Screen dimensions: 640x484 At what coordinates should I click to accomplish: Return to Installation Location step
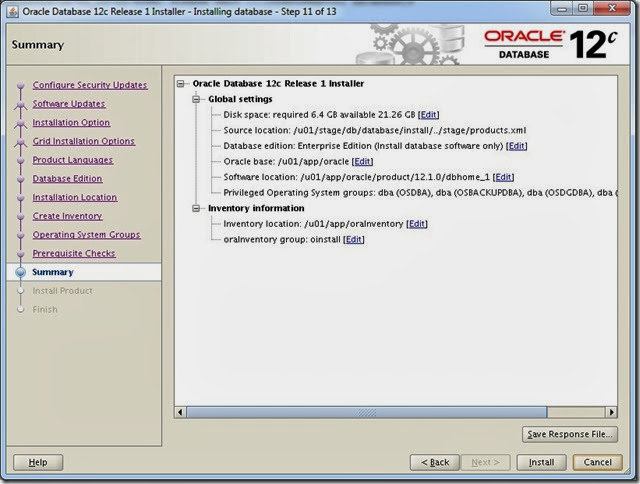[75, 197]
